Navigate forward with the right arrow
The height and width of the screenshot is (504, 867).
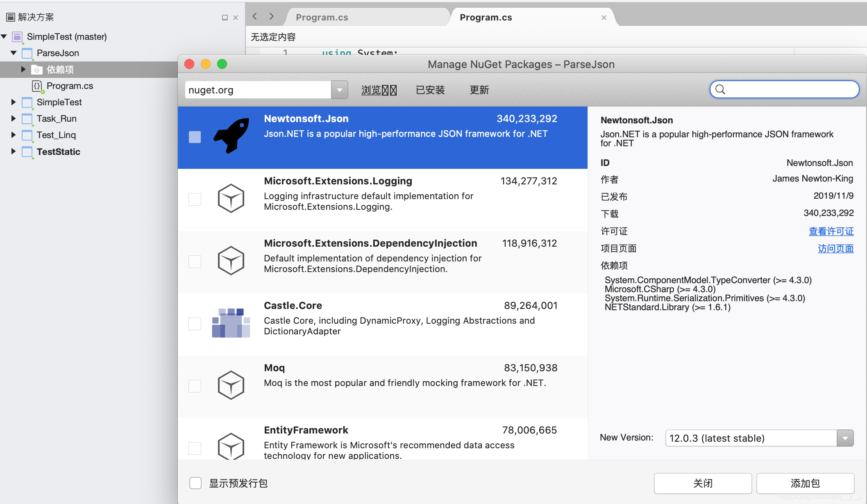[x=271, y=16]
